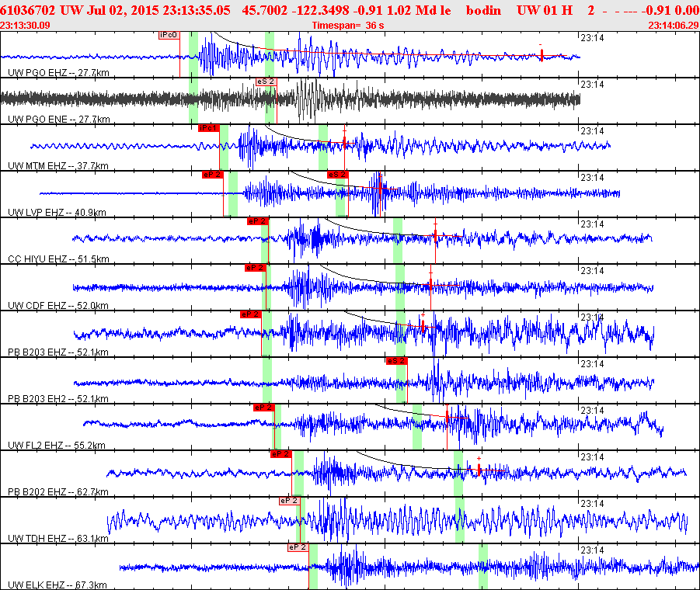Viewport: 700px width, 590px height.
Task: Click the coda end marker on B203 EHZ trace
Action: (423, 326)
